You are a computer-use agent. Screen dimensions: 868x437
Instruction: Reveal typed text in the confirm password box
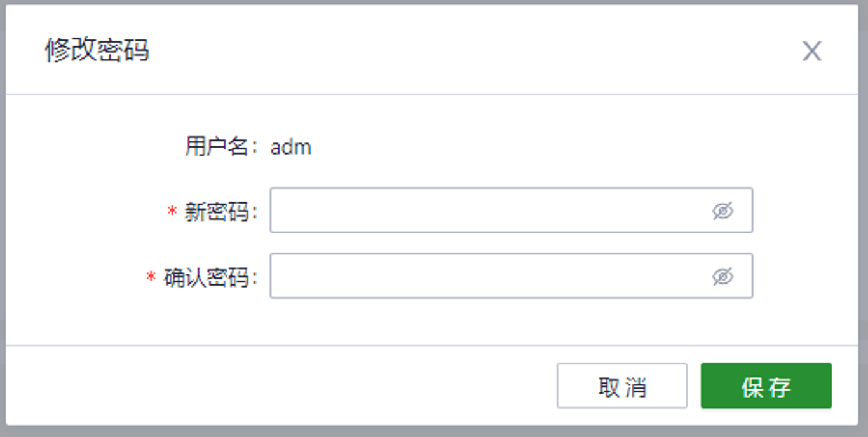(722, 276)
